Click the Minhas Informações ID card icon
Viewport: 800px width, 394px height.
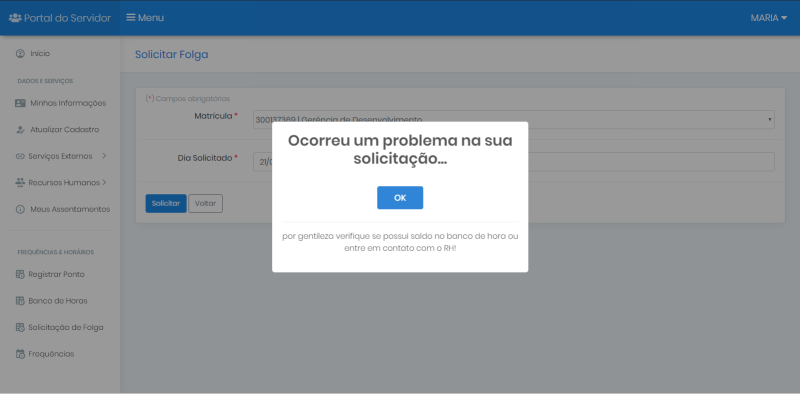(x=20, y=103)
